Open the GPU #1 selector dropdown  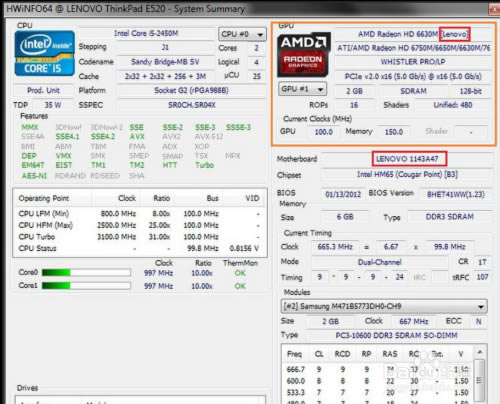pyautogui.click(x=302, y=89)
